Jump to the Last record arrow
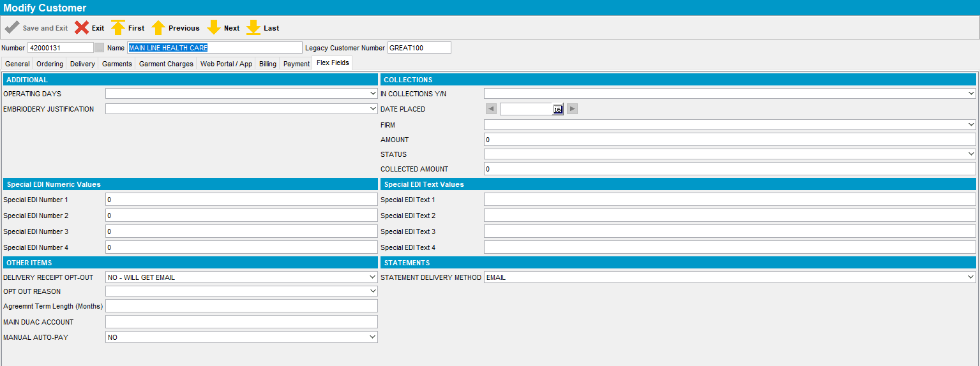The width and height of the screenshot is (980, 366). (253, 28)
